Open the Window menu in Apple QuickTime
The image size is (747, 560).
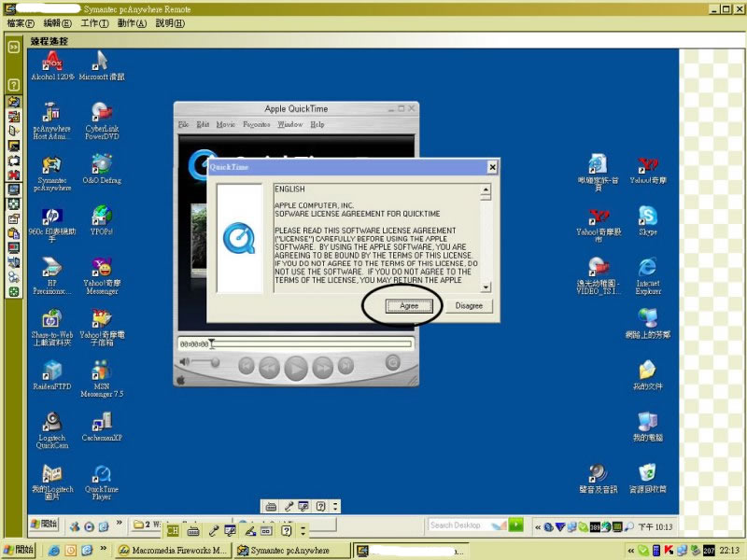tap(290, 124)
